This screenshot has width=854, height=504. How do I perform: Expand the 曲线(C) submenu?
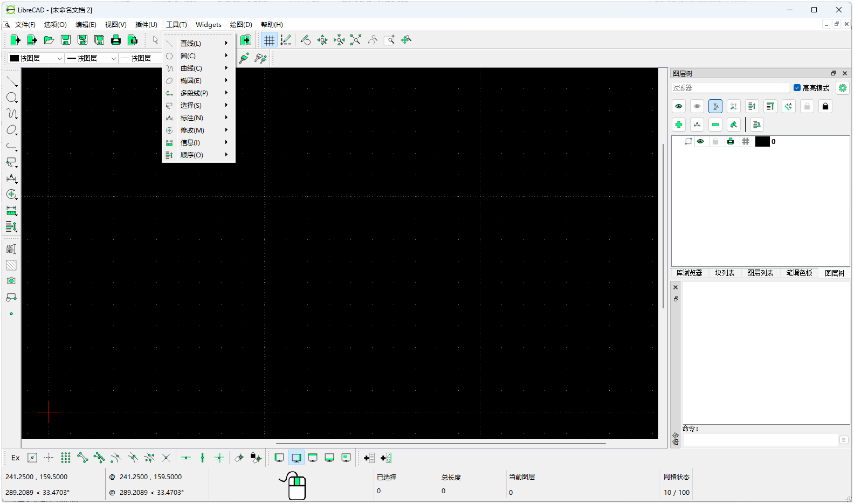(198, 68)
